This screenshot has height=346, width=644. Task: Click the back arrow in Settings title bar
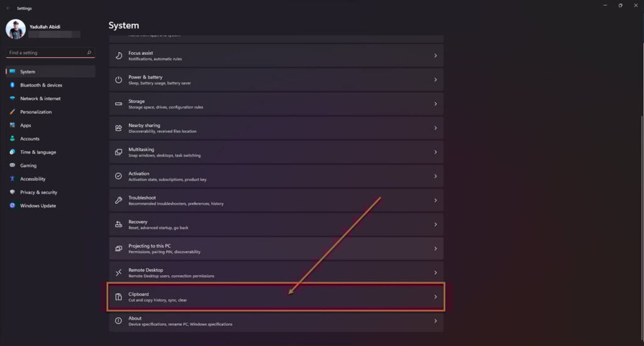click(8, 8)
